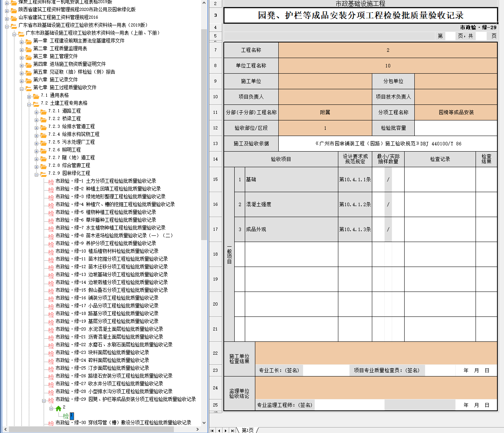Select row header 22 in the spreadsheet

coord(215,353)
